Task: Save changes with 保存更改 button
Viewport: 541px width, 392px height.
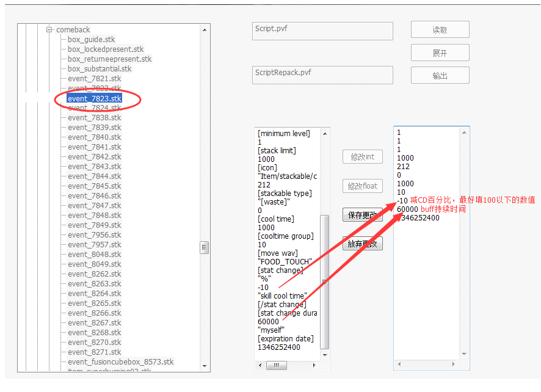Action: pyautogui.click(x=362, y=215)
